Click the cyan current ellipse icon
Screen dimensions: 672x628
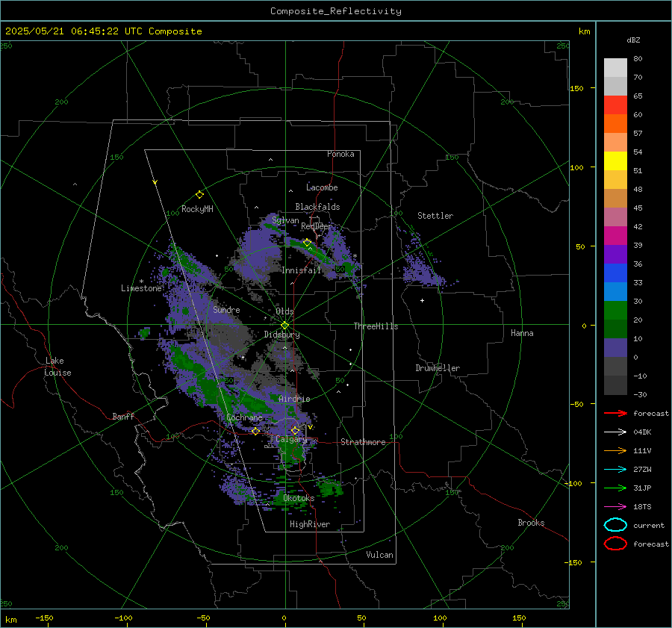pos(615,525)
